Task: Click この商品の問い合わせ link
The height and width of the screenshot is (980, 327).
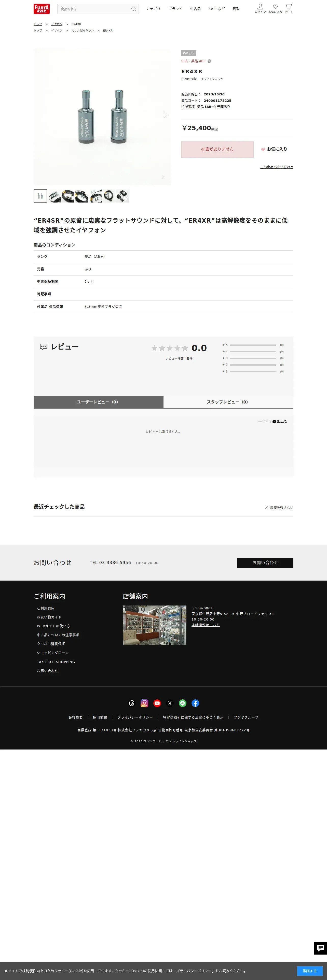Action: click(x=277, y=167)
